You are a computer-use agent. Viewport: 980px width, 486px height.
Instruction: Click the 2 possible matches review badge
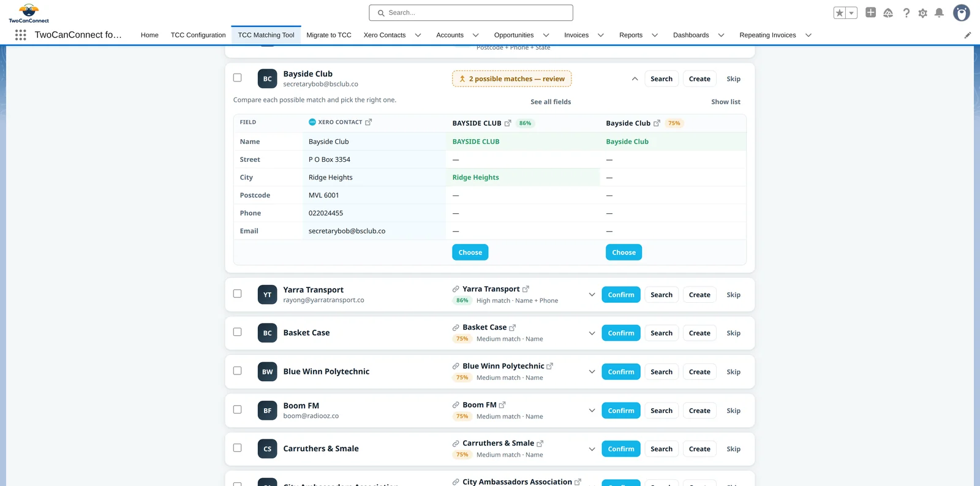pos(512,78)
